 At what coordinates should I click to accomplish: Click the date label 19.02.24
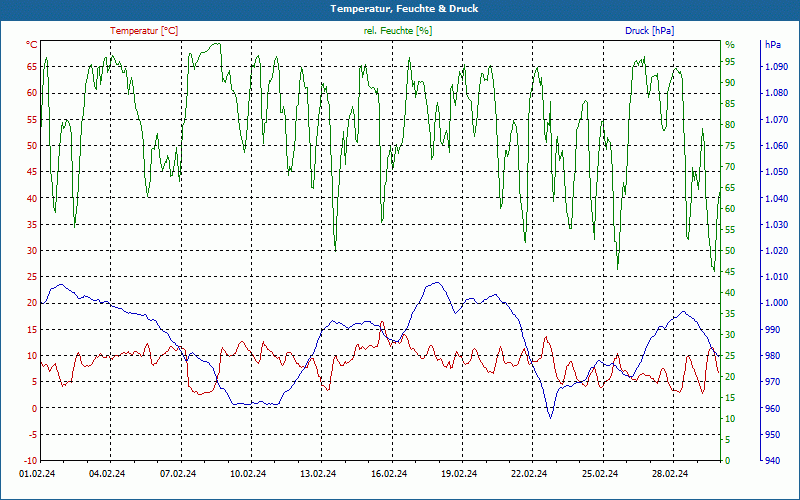459,474
